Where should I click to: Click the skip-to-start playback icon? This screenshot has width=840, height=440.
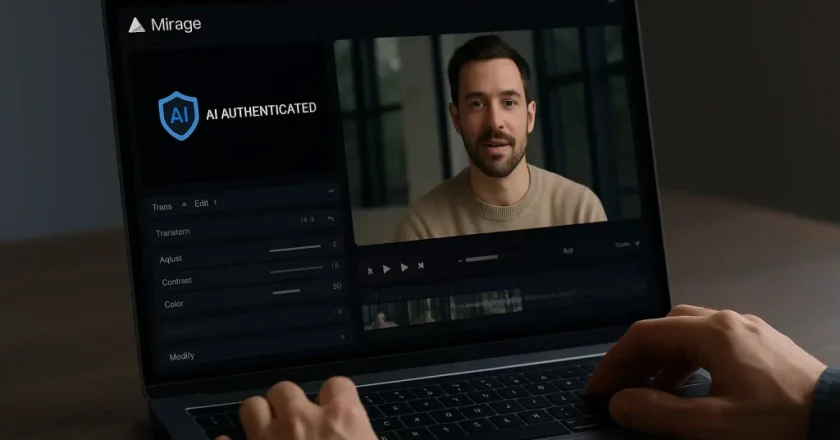[370, 271]
